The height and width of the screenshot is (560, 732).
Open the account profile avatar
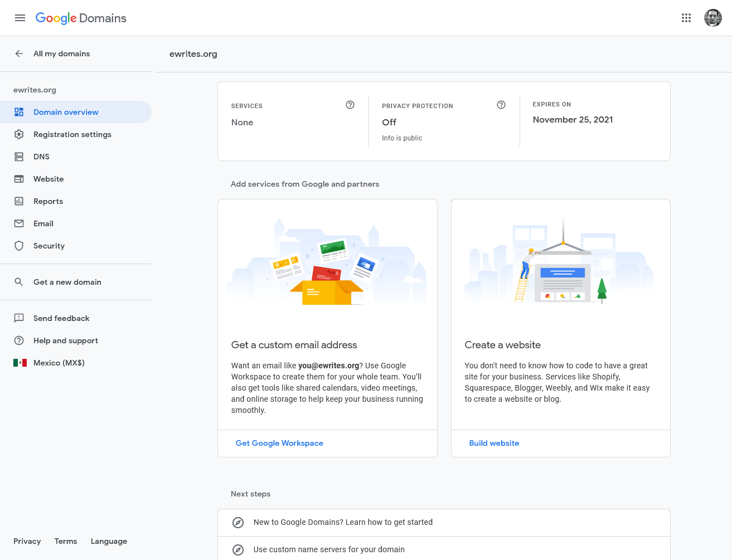pos(713,18)
